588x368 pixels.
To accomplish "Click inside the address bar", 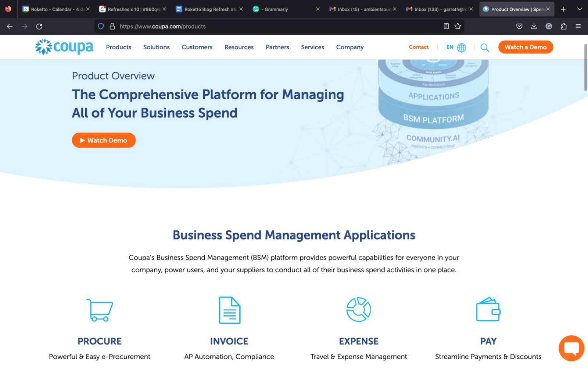I will [257, 26].
